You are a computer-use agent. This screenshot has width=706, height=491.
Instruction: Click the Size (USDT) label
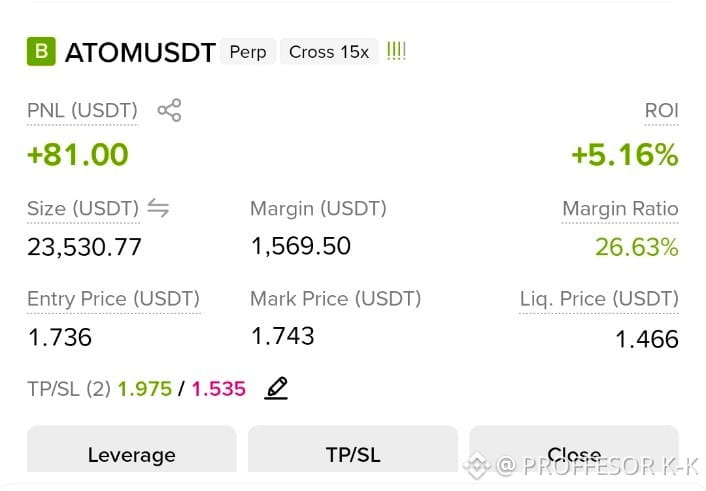(x=83, y=209)
